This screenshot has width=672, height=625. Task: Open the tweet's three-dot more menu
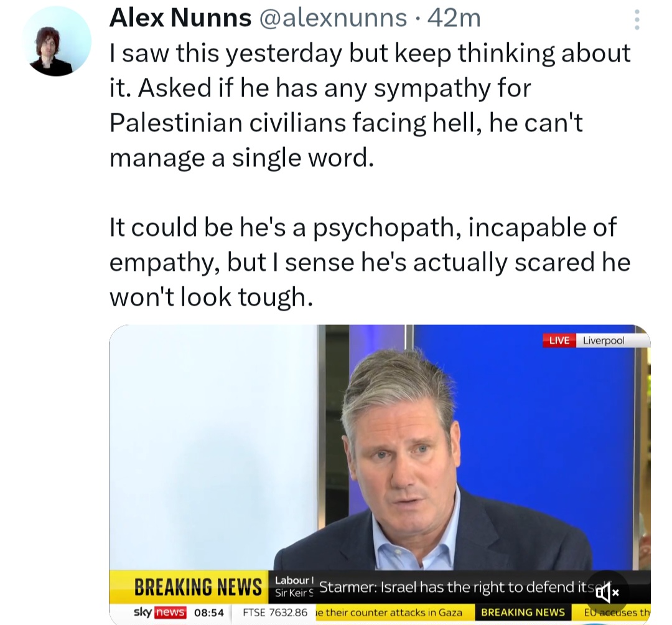pyautogui.click(x=637, y=20)
